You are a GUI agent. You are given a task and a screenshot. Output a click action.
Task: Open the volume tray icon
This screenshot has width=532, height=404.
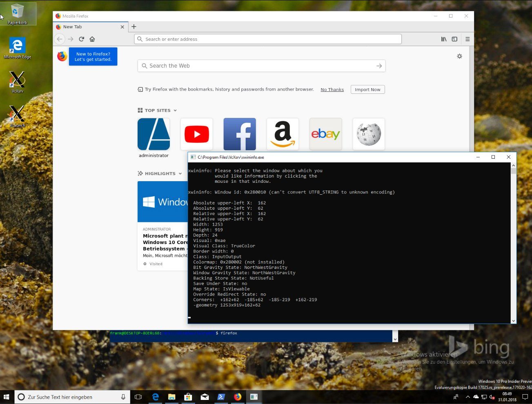(x=492, y=397)
